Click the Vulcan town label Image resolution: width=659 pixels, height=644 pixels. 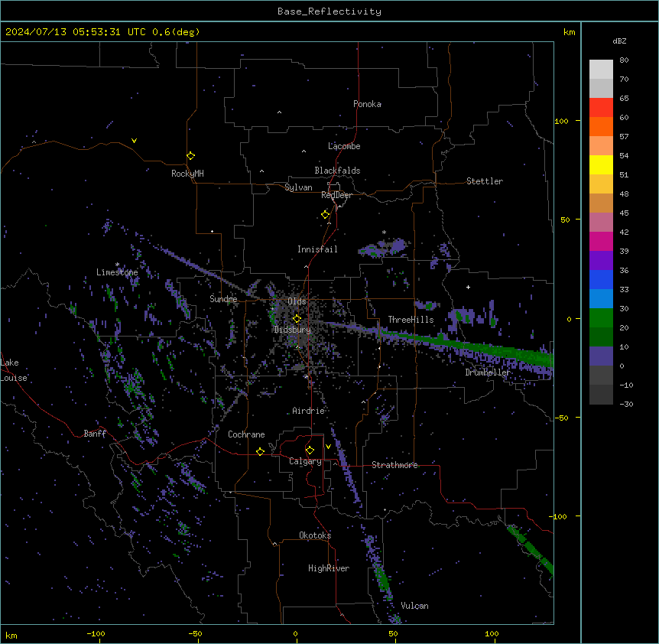click(x=415, y=606)
